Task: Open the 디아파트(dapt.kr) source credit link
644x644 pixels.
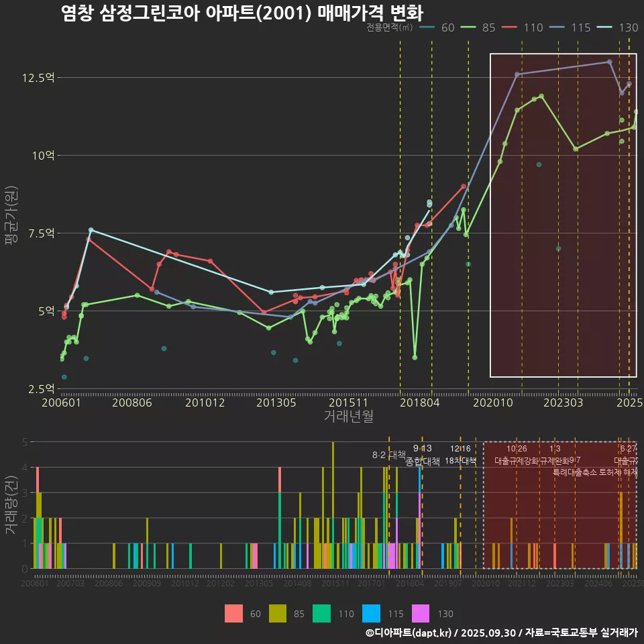Action: pyautogui.click(x=409, y=633)
